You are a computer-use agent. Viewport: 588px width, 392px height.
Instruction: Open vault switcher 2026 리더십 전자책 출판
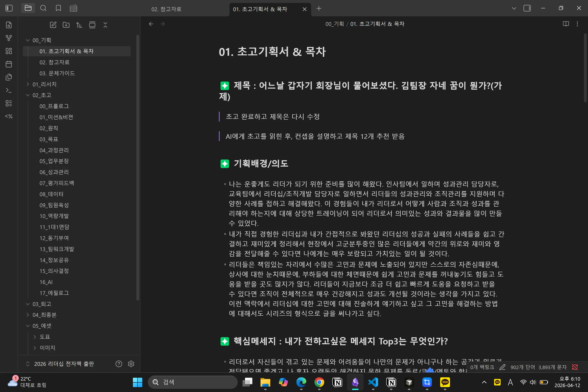tap(64, 364)
